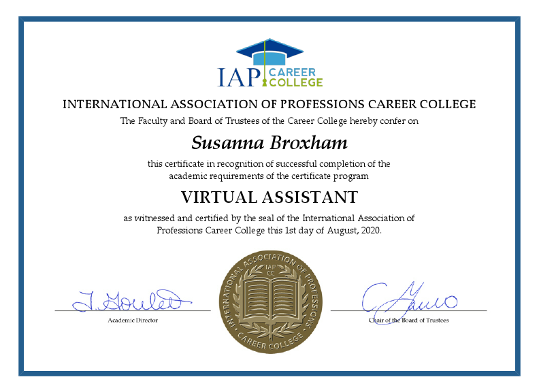Click 'as witnessed and certified' line
Image resolution: width=539 pixels, height=392 pixels.
(269, 218)
